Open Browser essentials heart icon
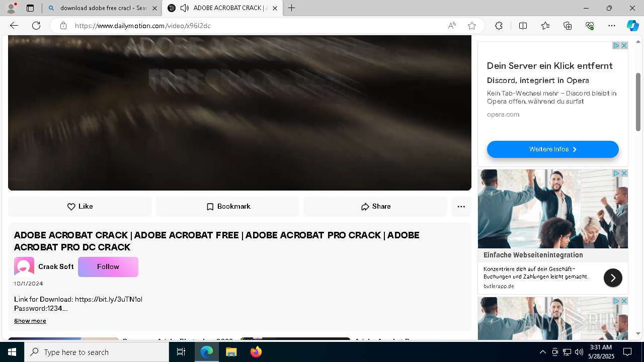Screen dimensions: 644x362 pyautogui.click(x=590, y=26)
